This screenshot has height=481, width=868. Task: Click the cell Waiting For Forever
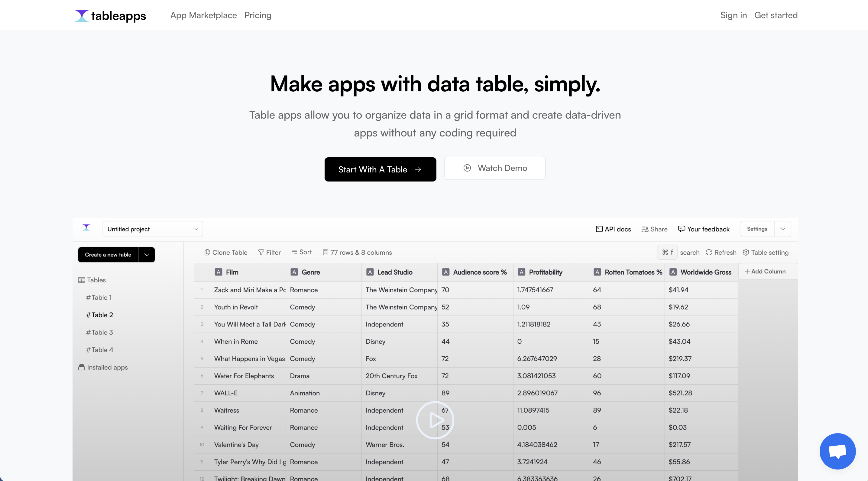[x=248, y=428]
